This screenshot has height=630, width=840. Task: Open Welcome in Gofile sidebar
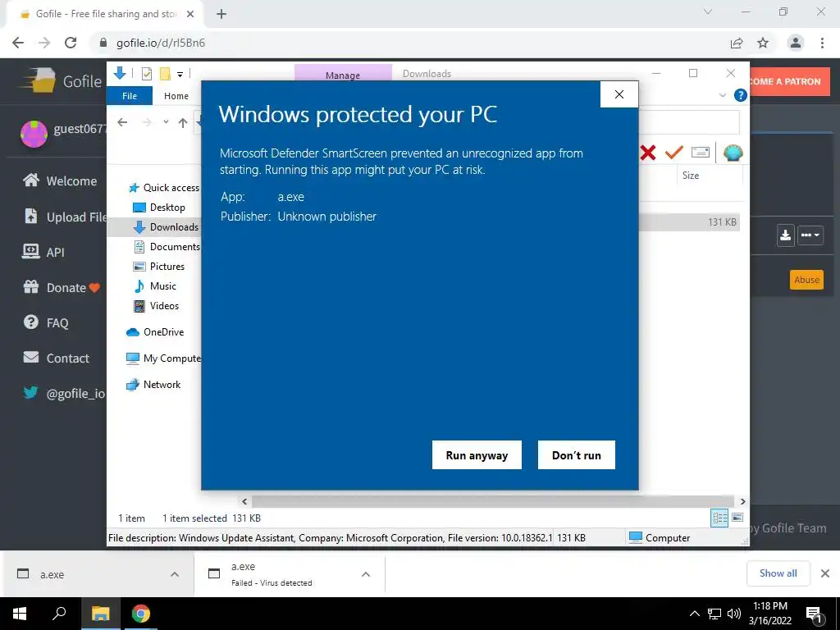(x=61, y=181)
